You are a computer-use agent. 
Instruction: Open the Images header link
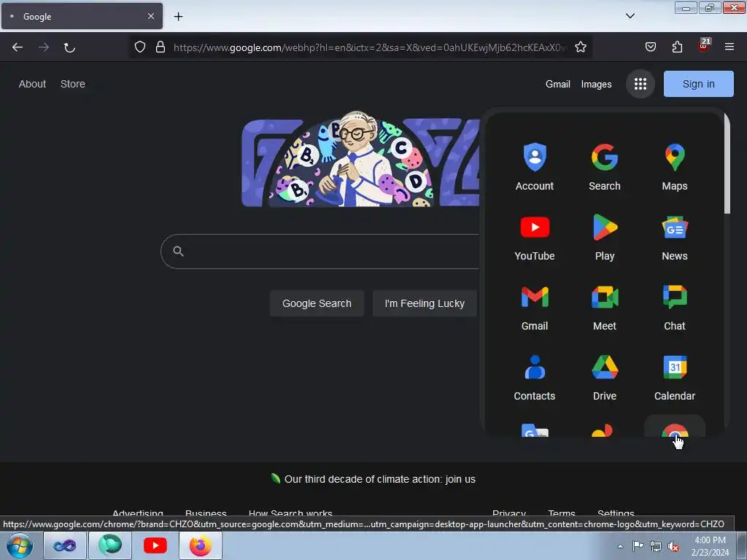pyautogui.click(x=596, y=85)
